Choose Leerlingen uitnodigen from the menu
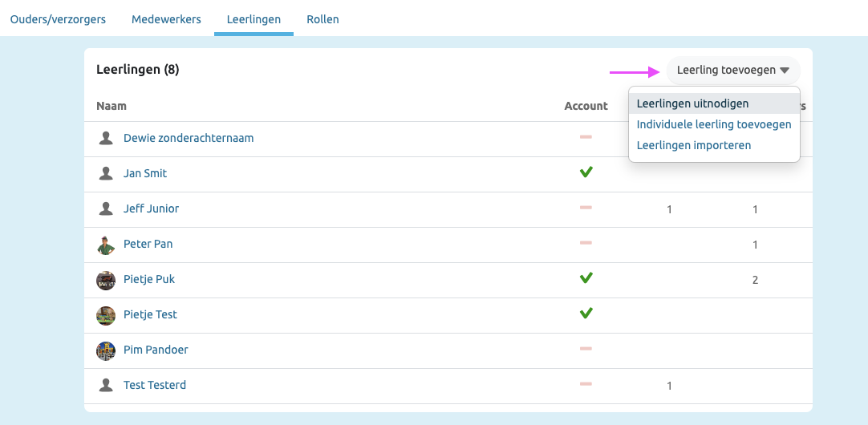 tap(692, 103)
